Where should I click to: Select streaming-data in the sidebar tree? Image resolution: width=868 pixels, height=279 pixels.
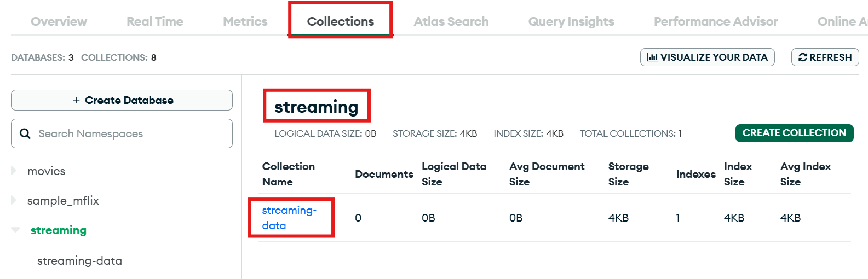(x=79, y=261)
